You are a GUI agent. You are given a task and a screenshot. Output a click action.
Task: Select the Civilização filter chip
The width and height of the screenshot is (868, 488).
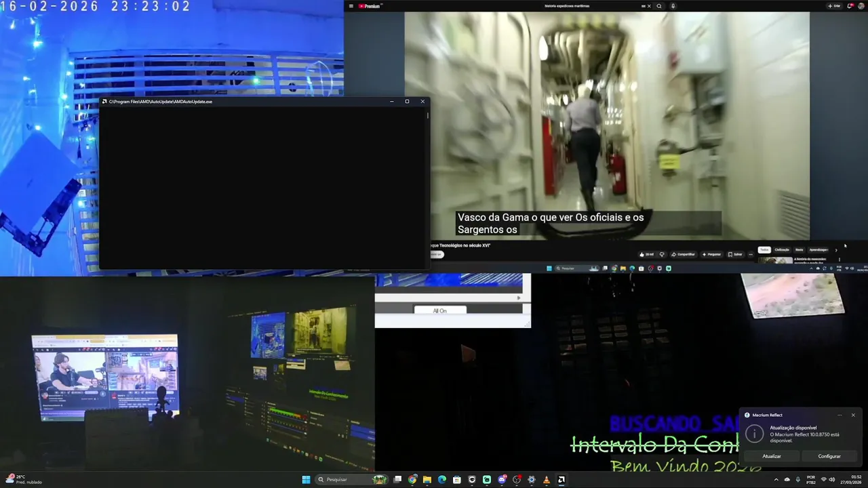coord(782,250)
